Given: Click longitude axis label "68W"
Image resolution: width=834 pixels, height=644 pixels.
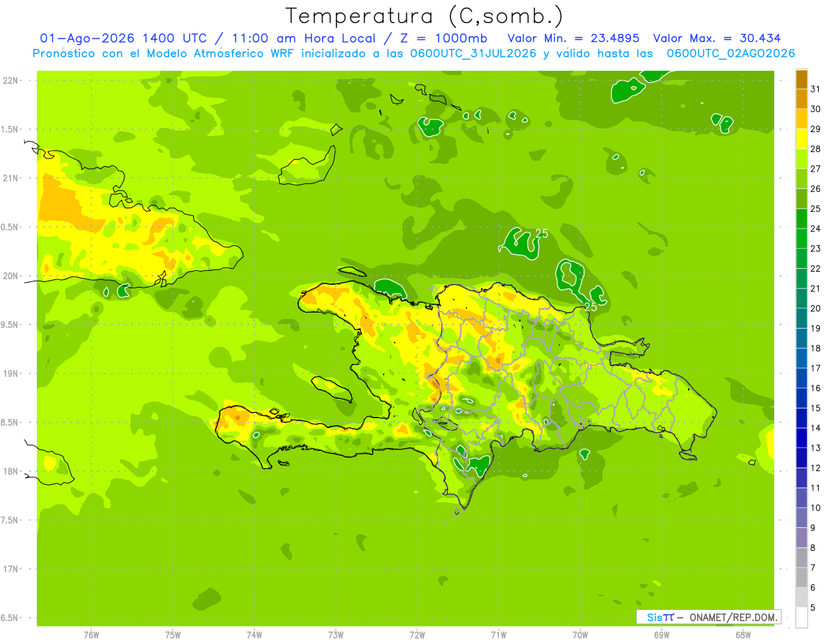Looking at the screenshot, I should [x=743, y=635].
